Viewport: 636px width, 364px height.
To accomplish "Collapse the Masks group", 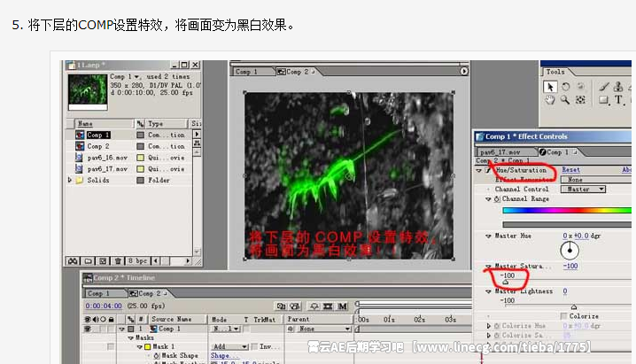I will pyautogui.click(x=130, y=337).
